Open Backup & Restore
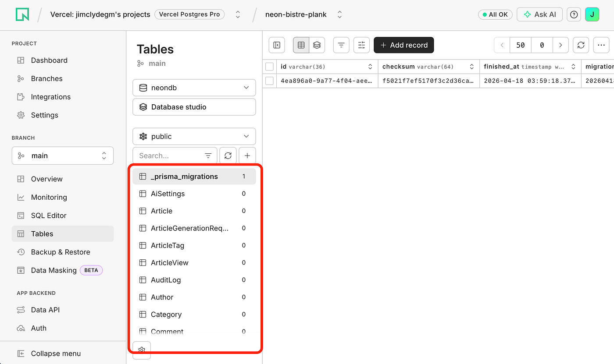 63,252
